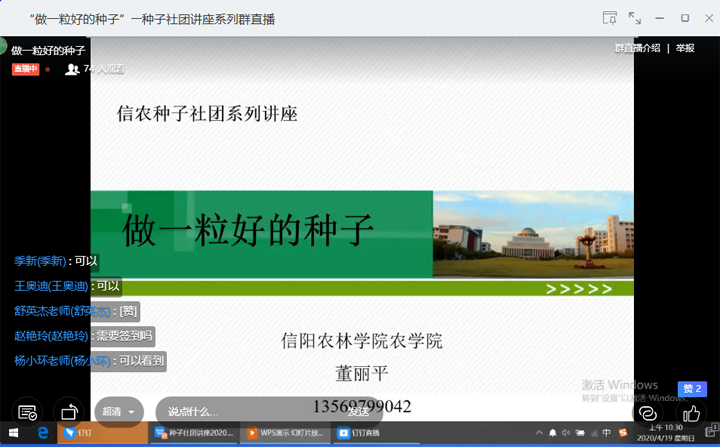This screenshot has height=447, width=720.
Task: Click the 举报 report link
Action: click(685, 48)
